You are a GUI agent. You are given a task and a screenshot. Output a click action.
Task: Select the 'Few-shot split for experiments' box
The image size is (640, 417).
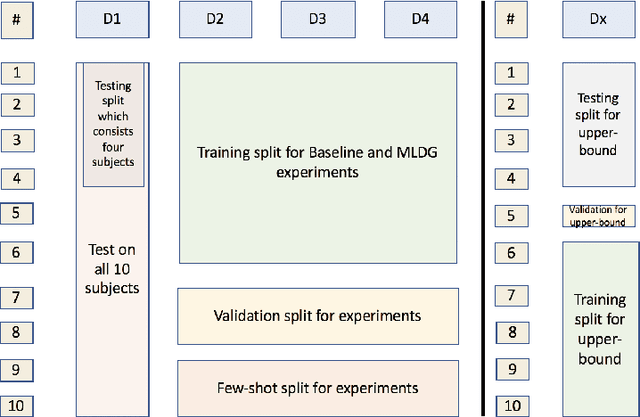(x=317, y=387)
